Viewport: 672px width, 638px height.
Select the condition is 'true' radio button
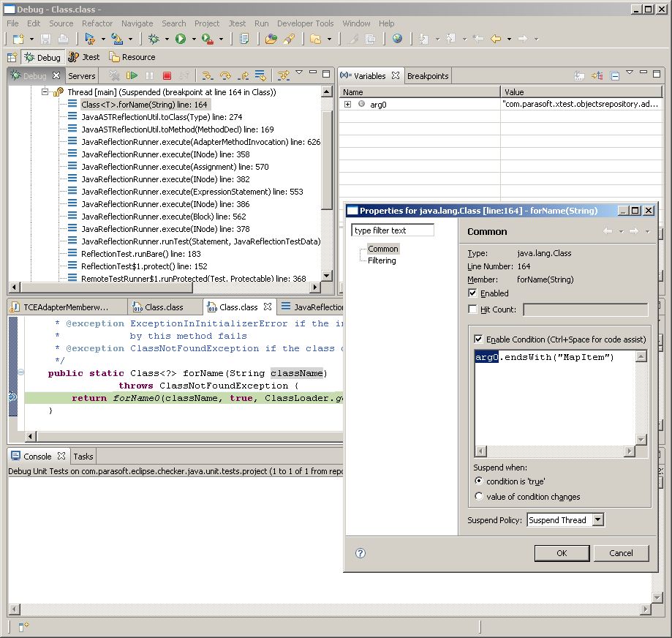pos(479,481)
